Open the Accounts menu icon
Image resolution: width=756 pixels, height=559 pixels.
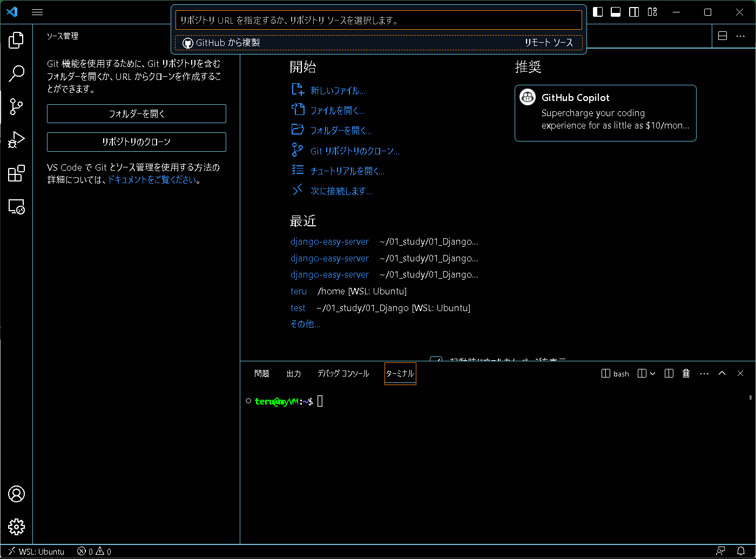pos(16,494)
